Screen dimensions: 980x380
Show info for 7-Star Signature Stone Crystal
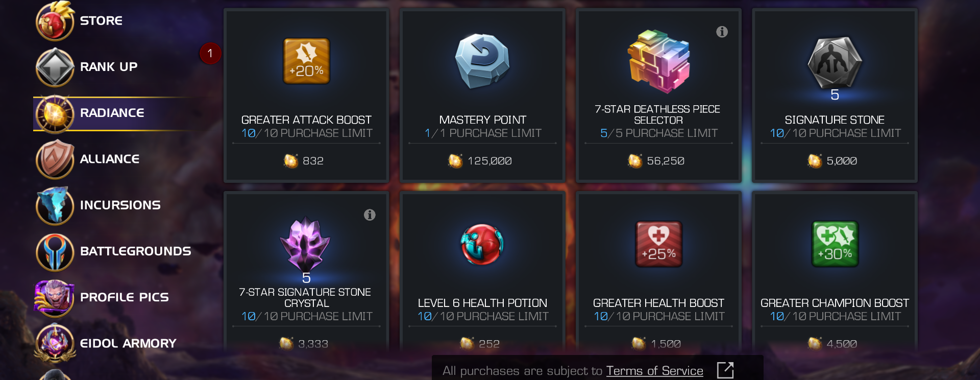coord(370,215)
